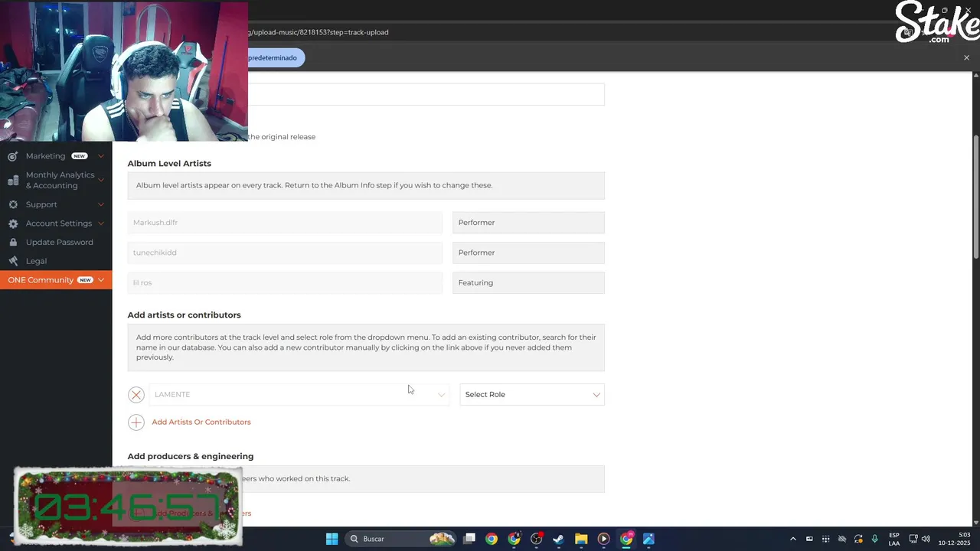This screenshot has width=980, height=551.
Task: Click the Performer role next to Markush.dlfr
Action: click(528, 223)
